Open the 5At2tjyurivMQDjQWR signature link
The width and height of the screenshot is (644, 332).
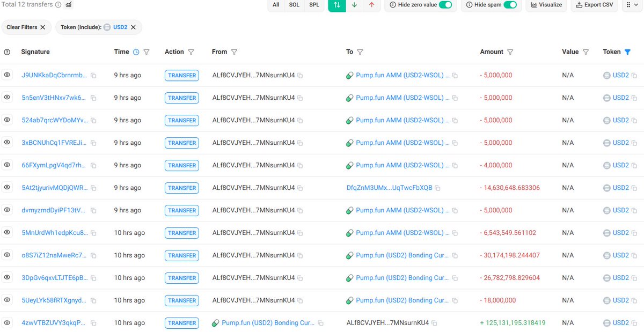coord(54,188)
